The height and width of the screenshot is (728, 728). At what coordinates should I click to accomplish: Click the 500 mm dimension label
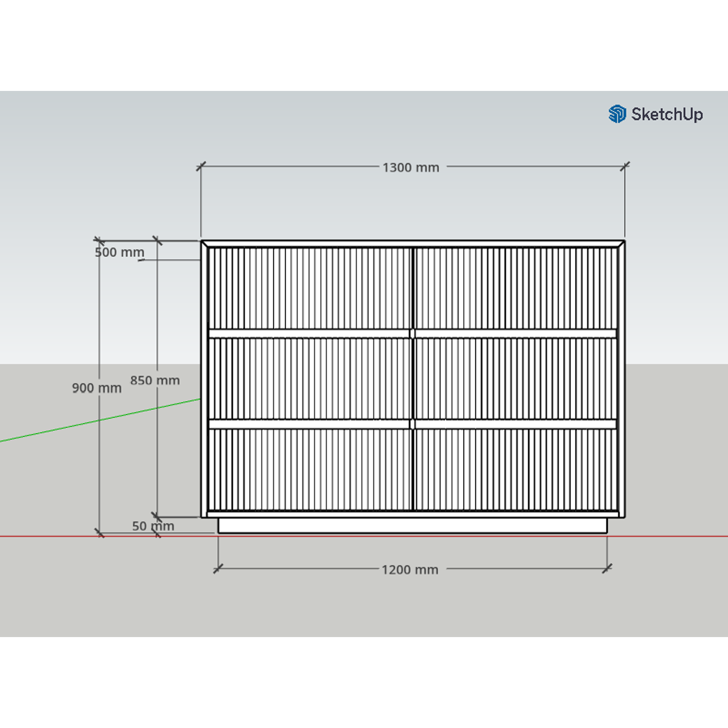[x=119, y=252]
